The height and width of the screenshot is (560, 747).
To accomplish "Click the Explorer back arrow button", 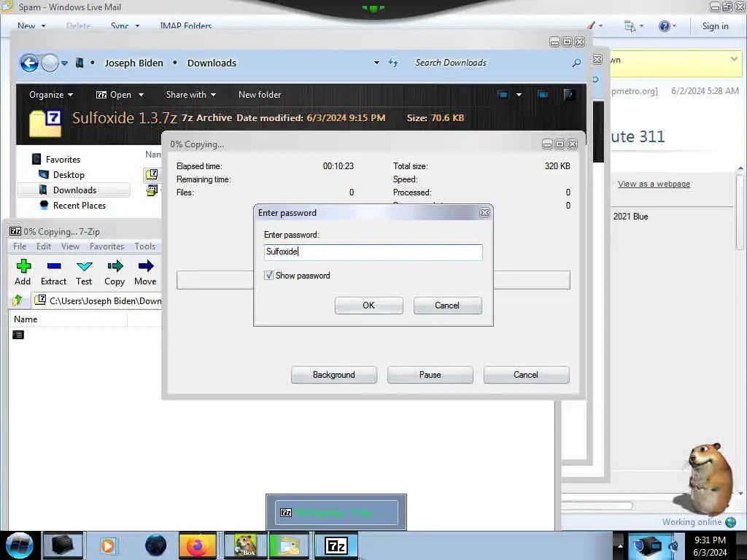I will [29, 63].
